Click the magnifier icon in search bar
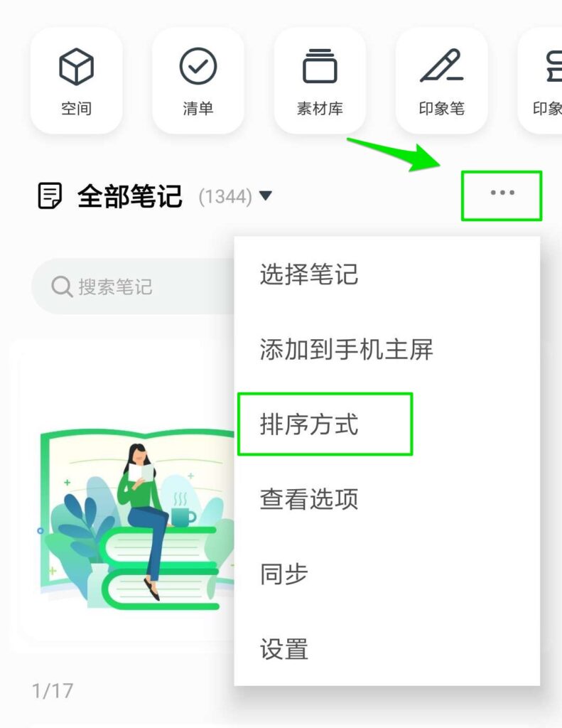The height and width of the screenshot is (728, 562). (62, 287)
